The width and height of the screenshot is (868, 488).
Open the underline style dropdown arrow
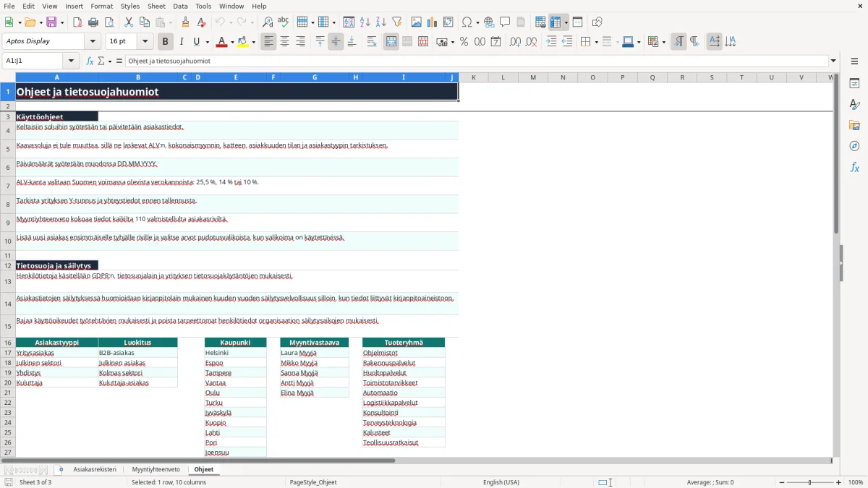(206, 42)
